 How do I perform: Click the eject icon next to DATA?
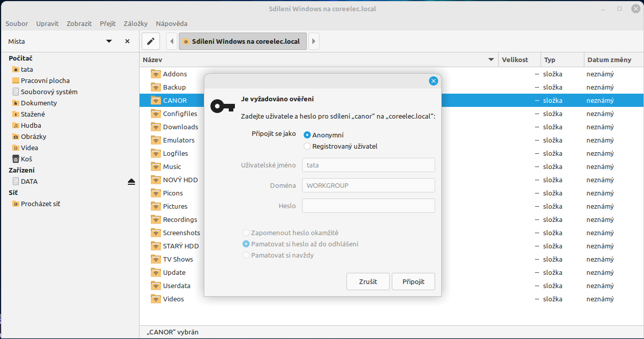click(x=131, y=182)
